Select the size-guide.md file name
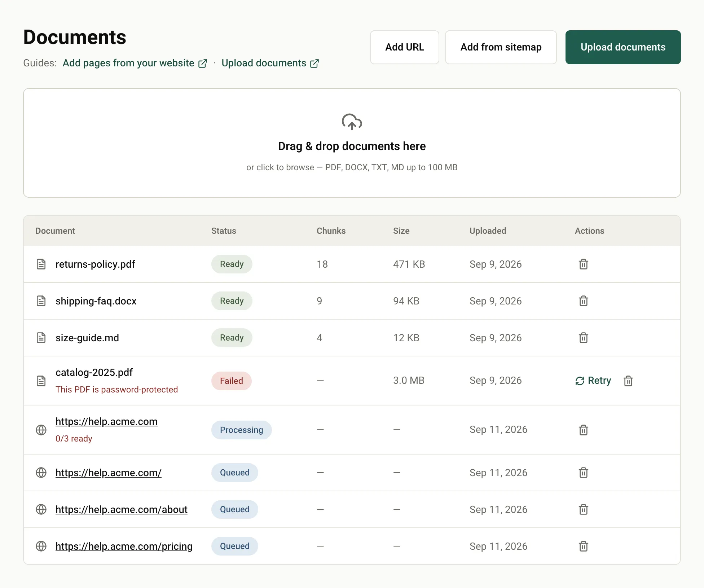Image resolution: width=704 pixels, height=588 pixels. [87, 338]
